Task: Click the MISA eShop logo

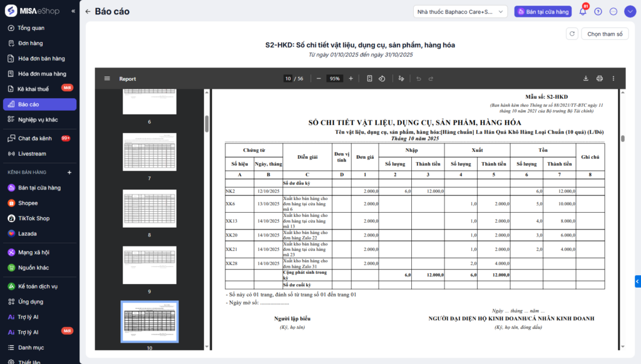Action: coord(33,11)
